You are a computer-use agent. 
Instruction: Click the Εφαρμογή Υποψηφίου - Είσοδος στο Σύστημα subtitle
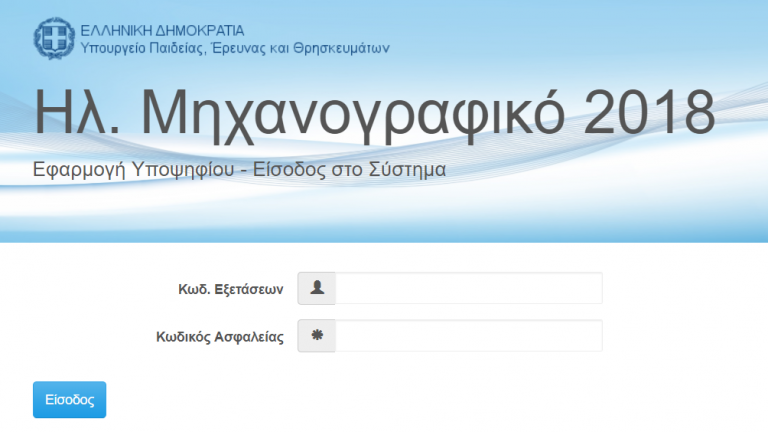click(240, 170)
